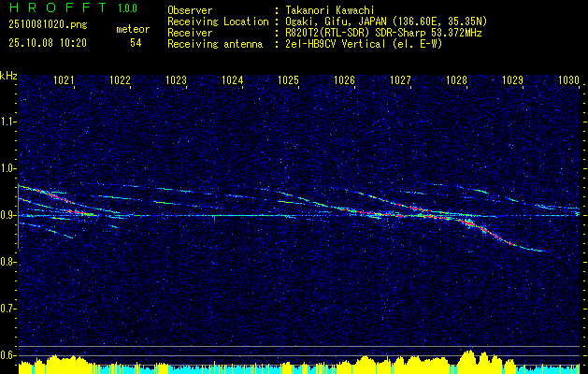Click the 0.6 kHz frequency label

(7, 355)
